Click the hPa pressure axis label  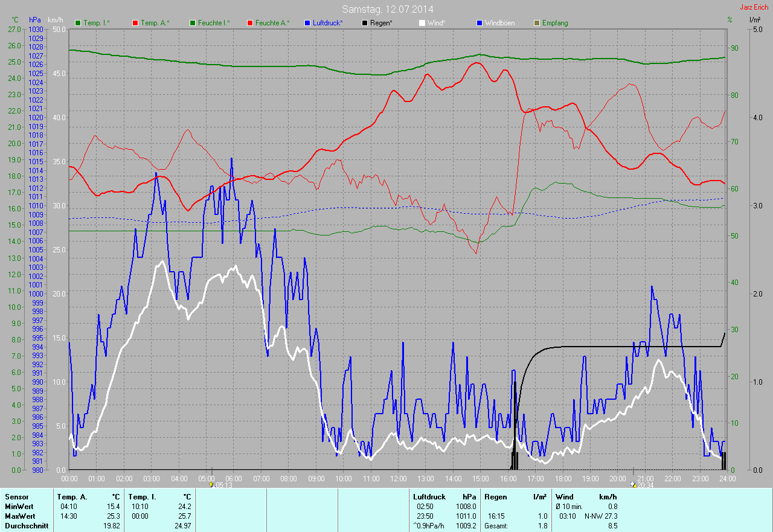[x=35, y=20]
